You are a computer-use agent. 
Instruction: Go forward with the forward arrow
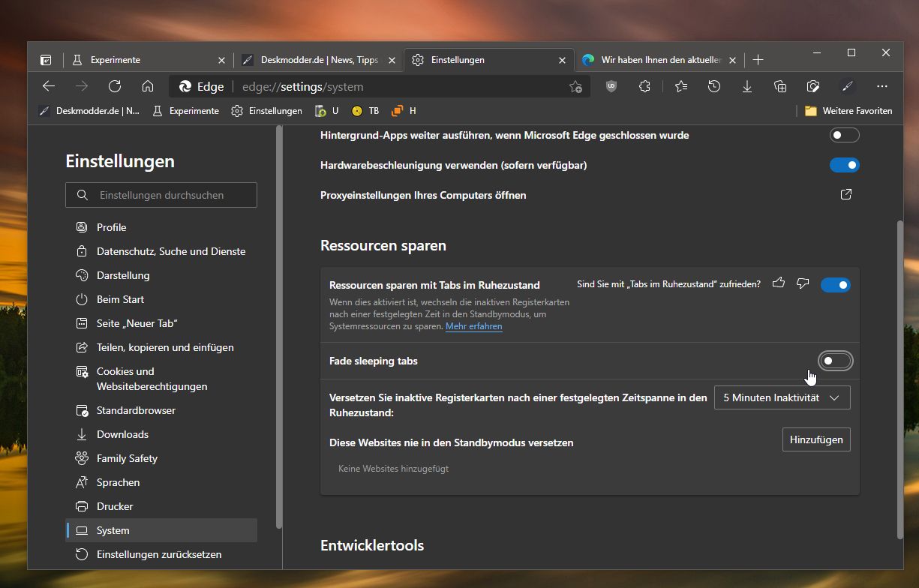tap(82, 86)
